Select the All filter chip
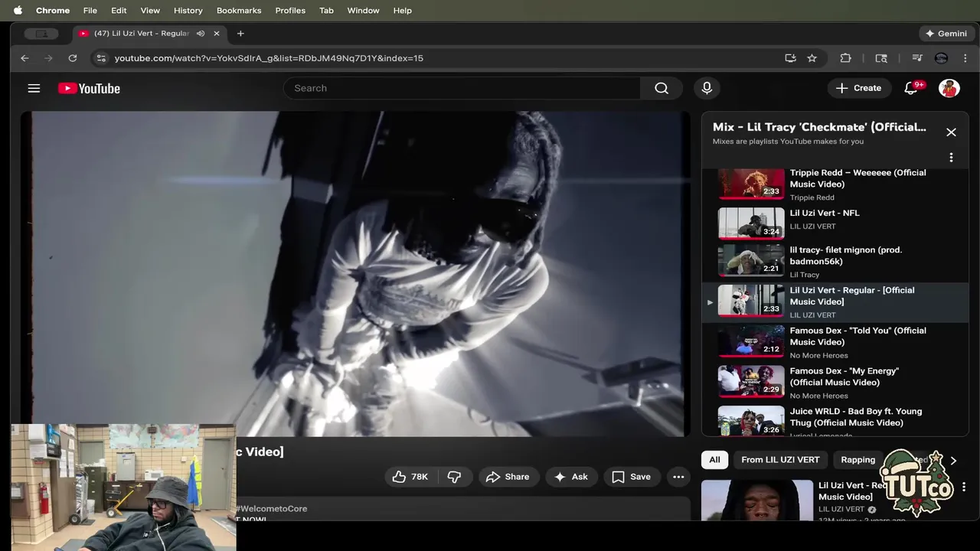The width and height of the screenshot is (980, 551). (714, 460)
